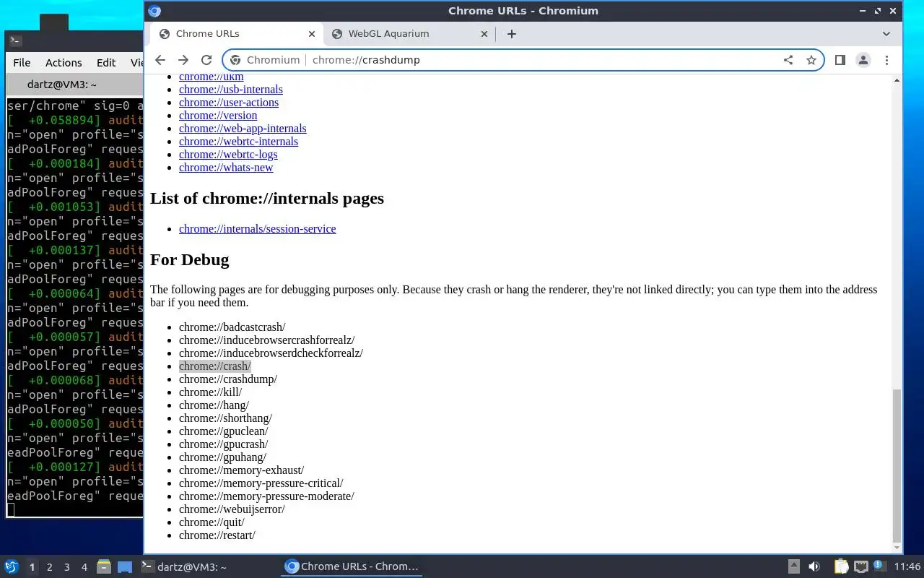The width and height of the screenshot is (924, 578).
Task: Click the chrome://gpucrash/ list entry
Action: tap(224, 444)
